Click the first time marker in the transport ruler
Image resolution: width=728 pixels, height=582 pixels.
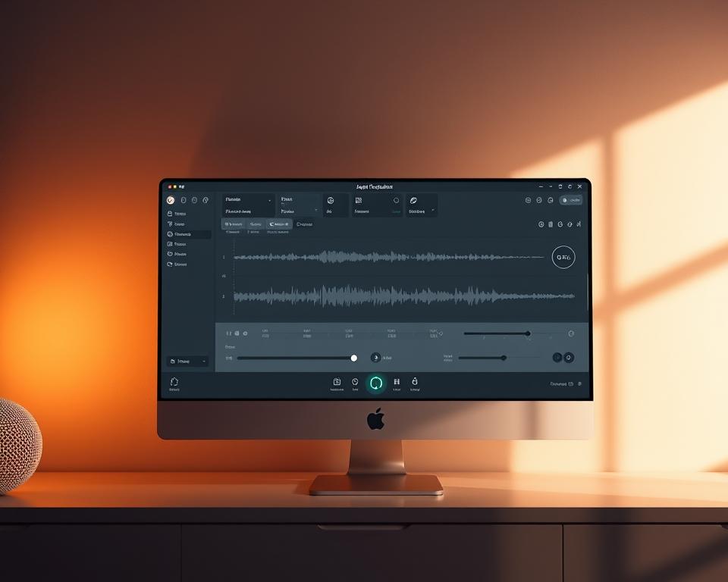[265, 333]
